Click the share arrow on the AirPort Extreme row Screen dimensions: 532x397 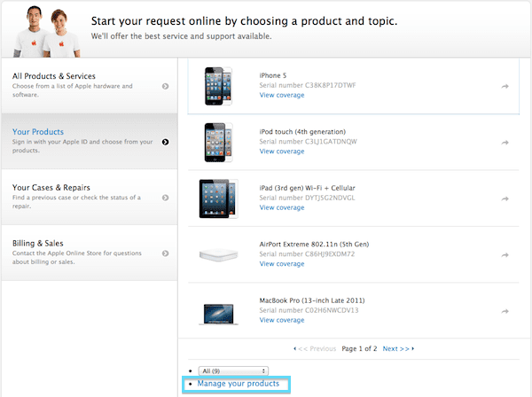click(505, 255)
